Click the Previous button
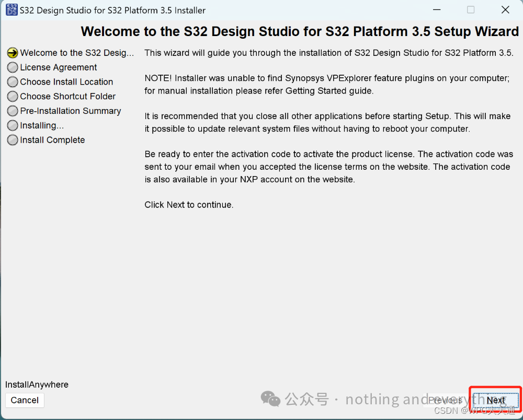The height and width of the screenshot is (420, 523). click(446, 400)
